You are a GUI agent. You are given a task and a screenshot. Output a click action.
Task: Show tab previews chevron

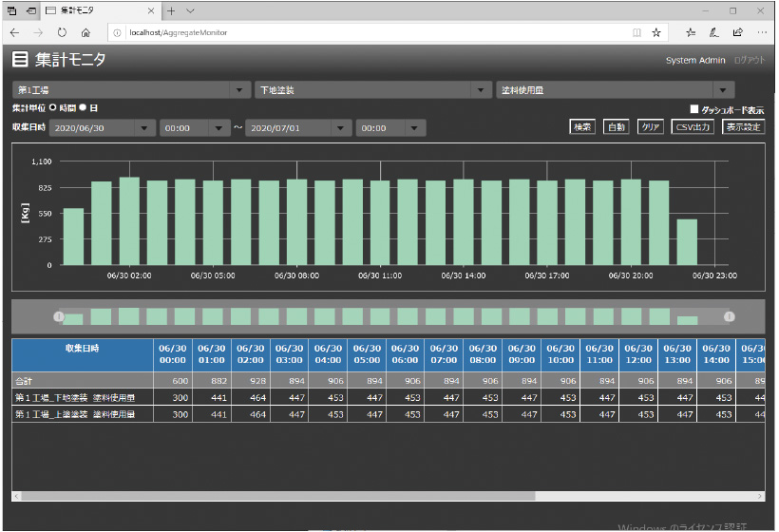point(190,11)
